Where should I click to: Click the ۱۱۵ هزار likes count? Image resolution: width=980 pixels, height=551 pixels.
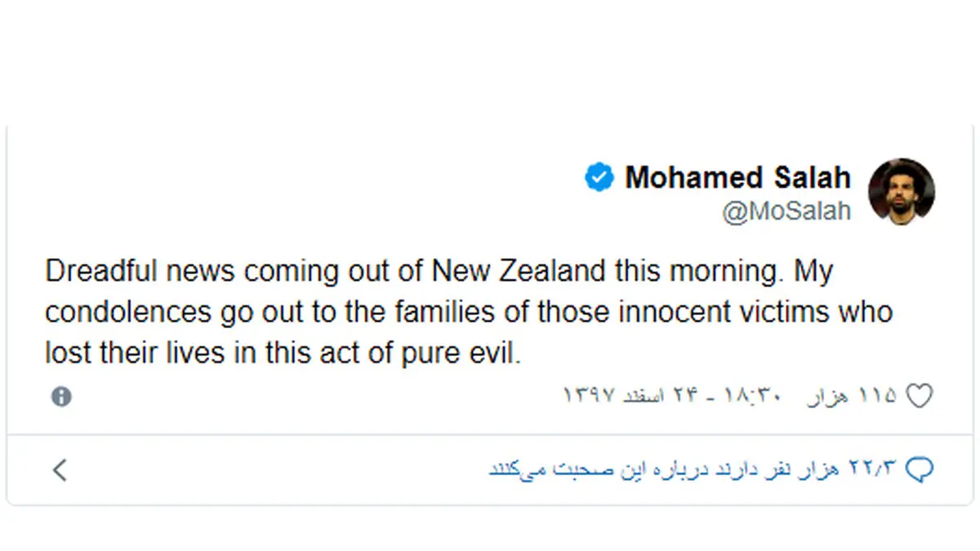tap(852, 397)
